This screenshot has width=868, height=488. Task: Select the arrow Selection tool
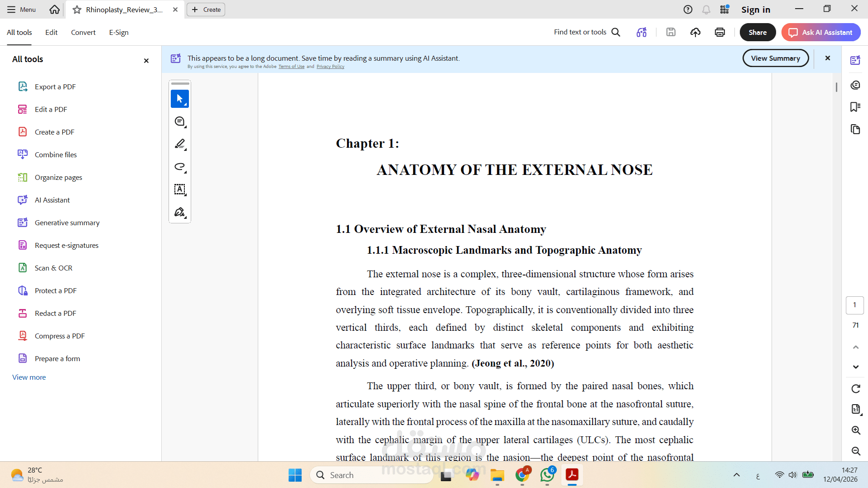[x=179, y=99]
